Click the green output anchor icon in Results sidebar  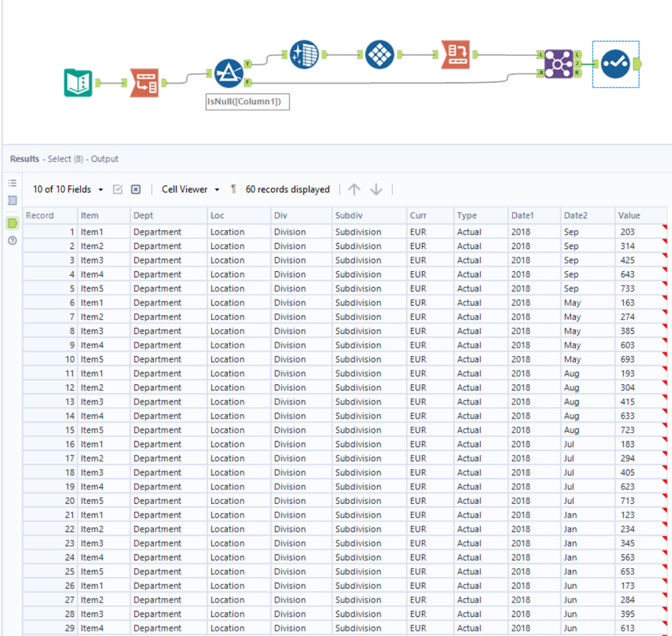tap(12, 223)
